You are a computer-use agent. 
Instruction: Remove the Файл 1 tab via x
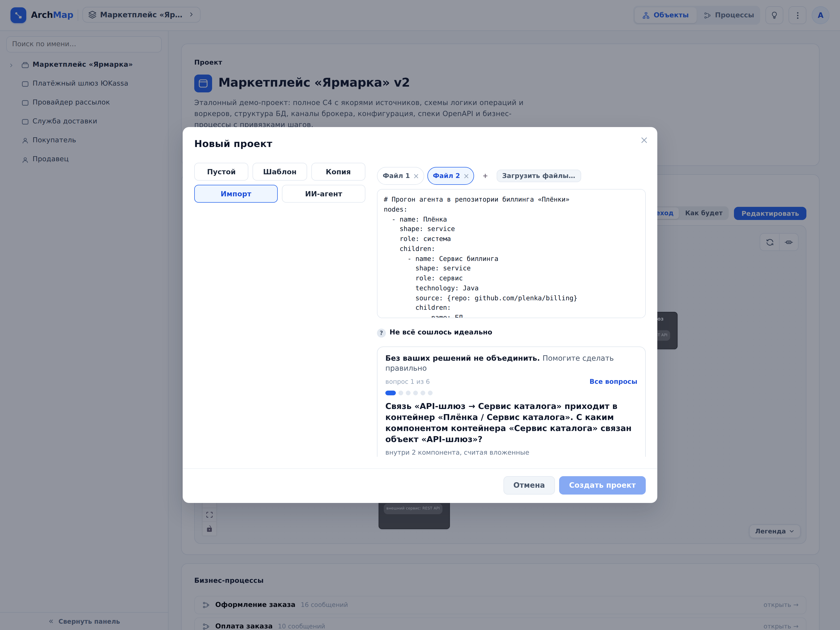point(416,176)
